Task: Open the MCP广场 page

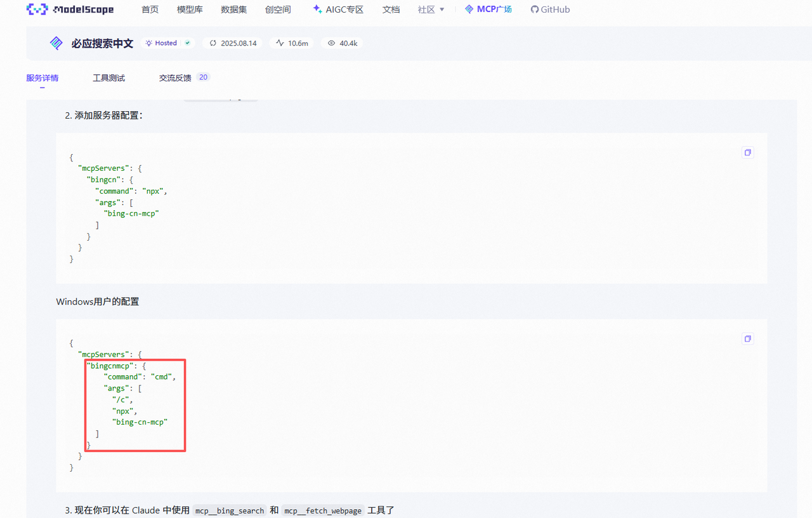Action: pyautogui.click(x=488, y=10)
